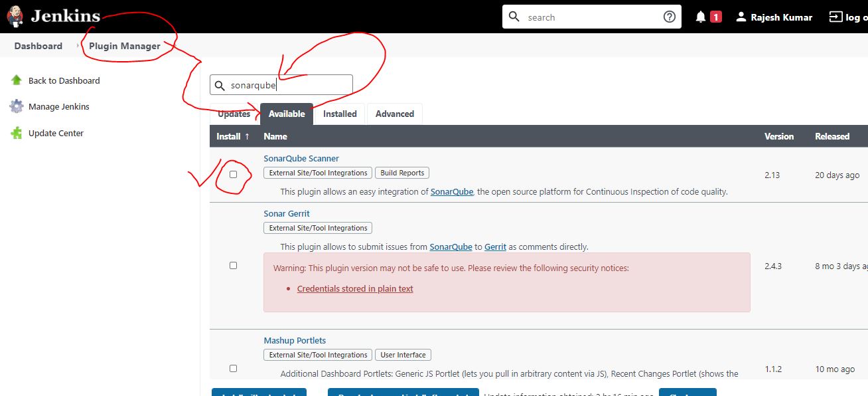Click the Manage Jenkins gear icon
This screenshot has height=396, width=868.
17,106
